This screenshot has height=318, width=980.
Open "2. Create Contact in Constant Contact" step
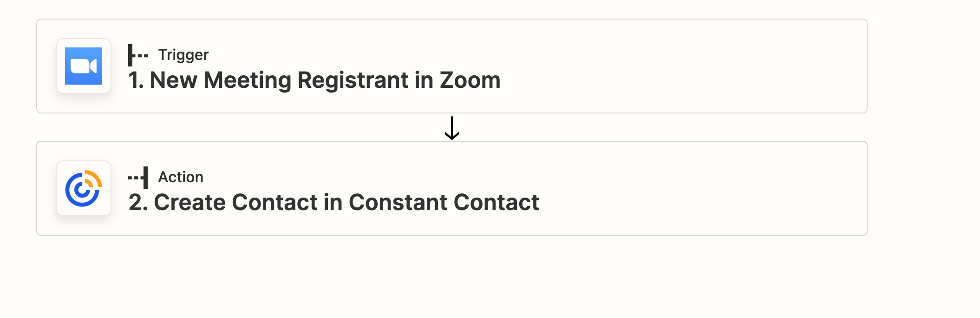[x=334, y=202]
